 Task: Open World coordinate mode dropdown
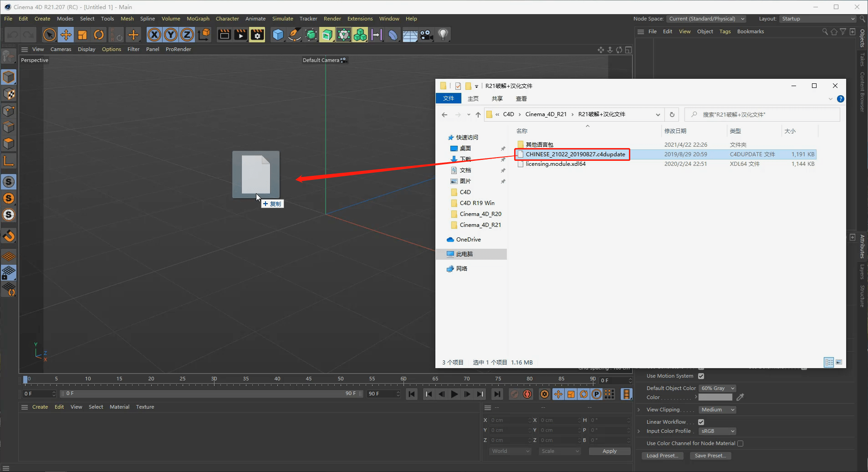pyautogui.click(x=510, y=451)
